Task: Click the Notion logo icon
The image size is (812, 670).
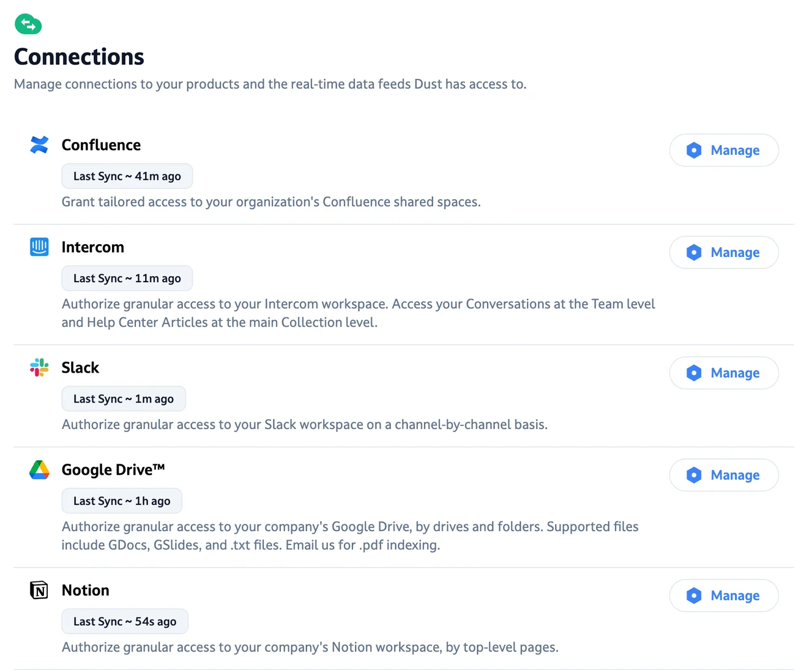Action: click(x=39, y=590)
